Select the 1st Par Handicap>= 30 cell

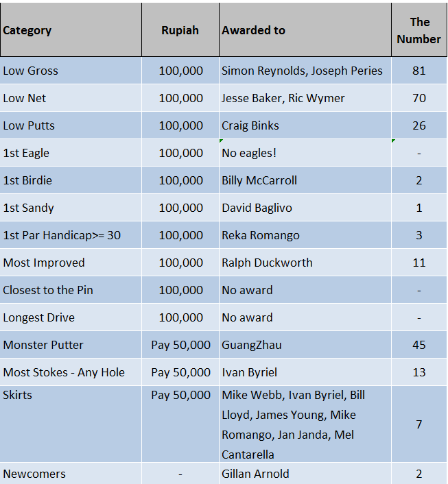pos(62,235)
